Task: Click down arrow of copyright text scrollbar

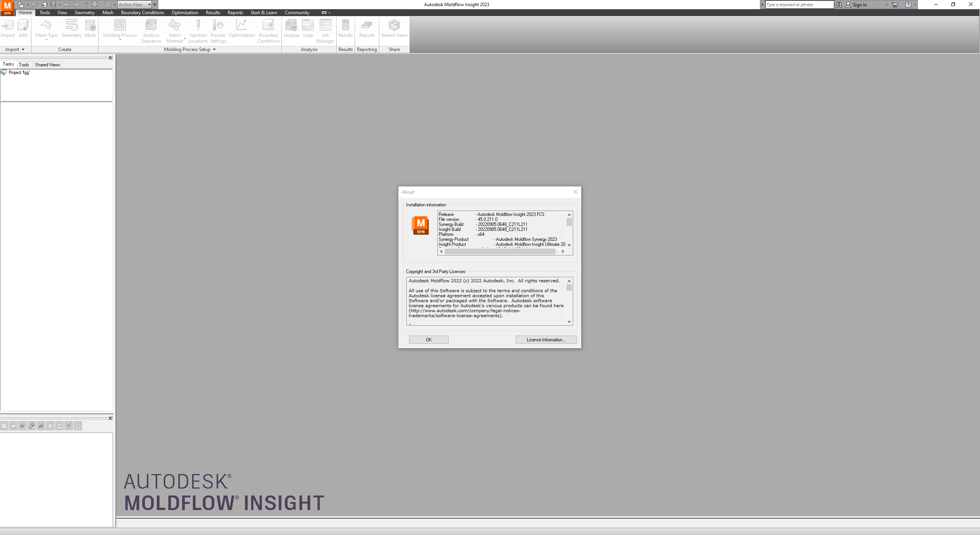Action: tap(569, 322)
